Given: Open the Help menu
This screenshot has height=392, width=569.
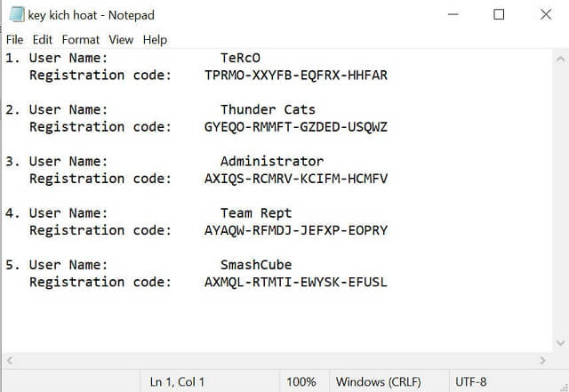Looking at the screenshot, I should point(155,40).
